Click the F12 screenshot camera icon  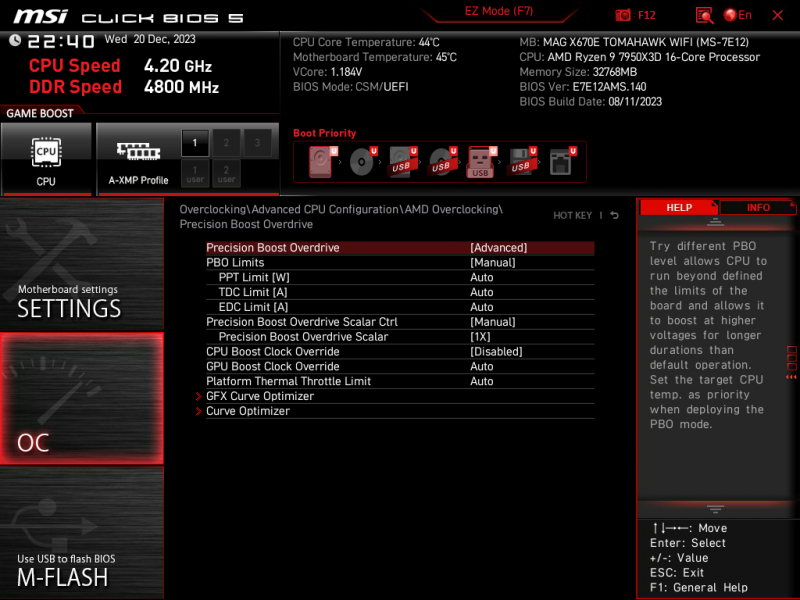pyautogui.click(x=622, y=15)
